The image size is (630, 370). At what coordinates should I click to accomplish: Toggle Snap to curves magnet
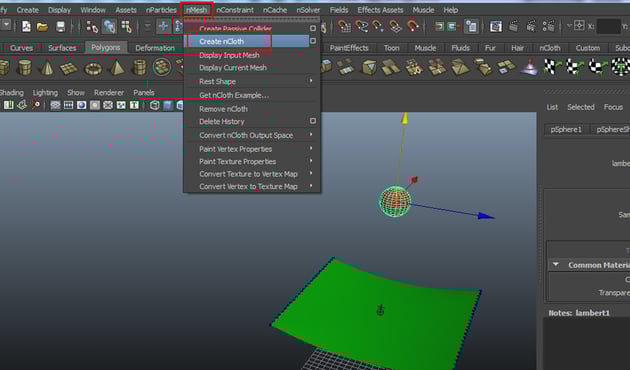(362, 26)
